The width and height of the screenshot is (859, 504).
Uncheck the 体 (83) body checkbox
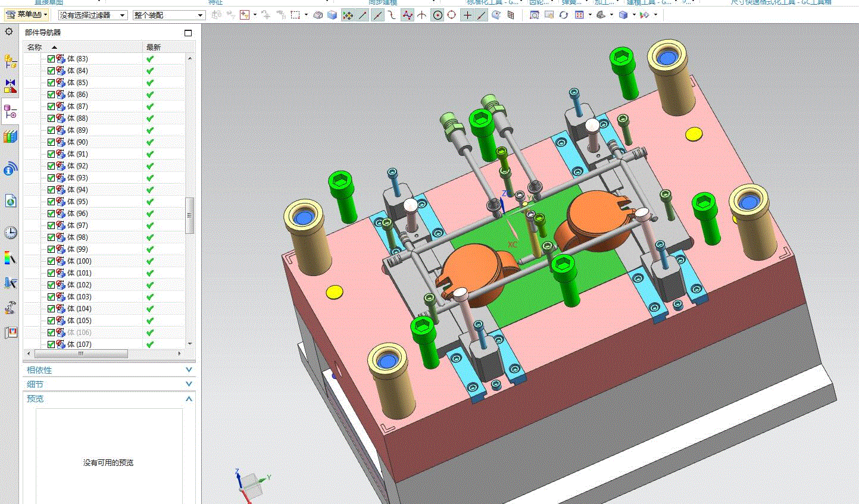[x=51, y=59]
